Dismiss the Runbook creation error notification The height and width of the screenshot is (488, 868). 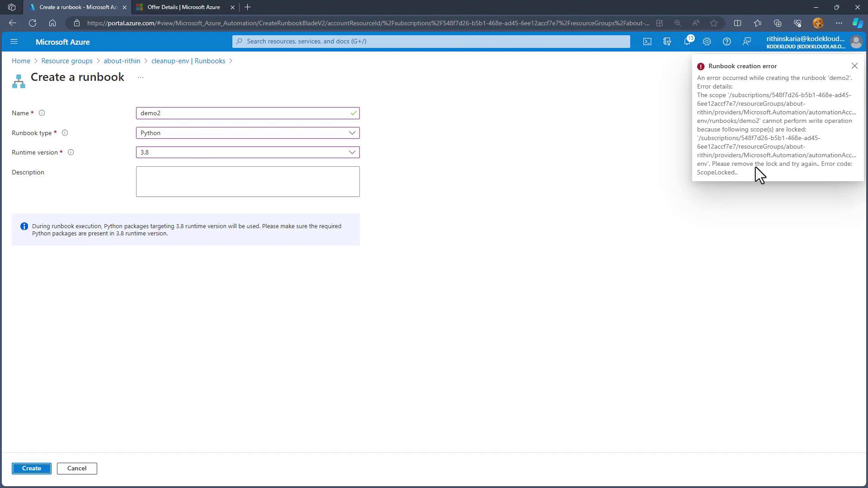click(x=854, y=66)
